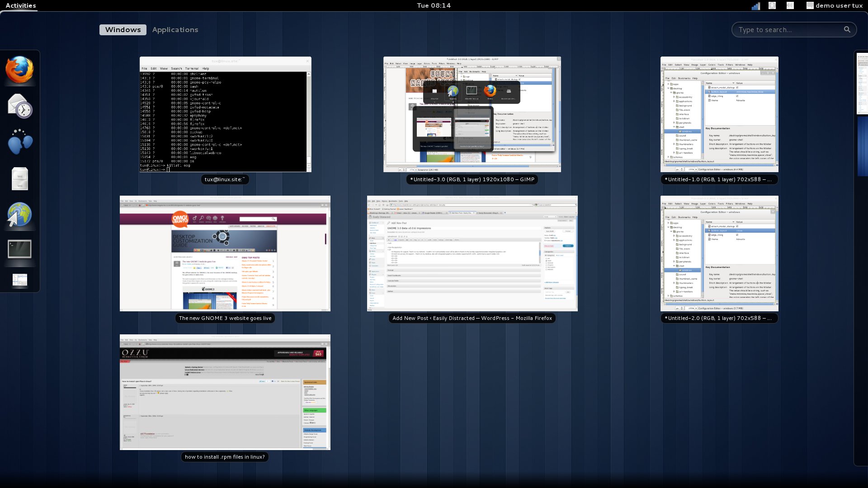868x488 pixels.
Task: Expand the demo user tux menu
Action: pyautogui.click(x=835, y=5)
